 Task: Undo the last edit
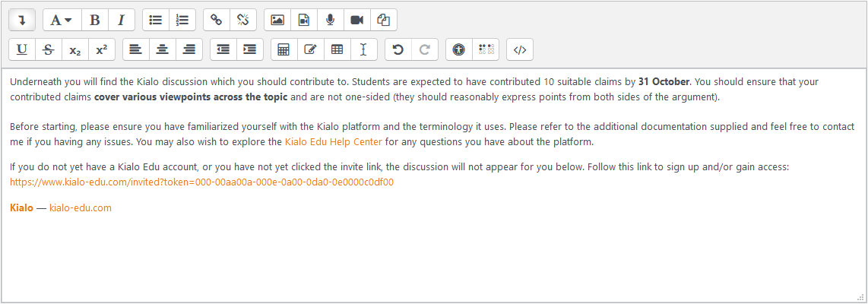coord(398,50)
